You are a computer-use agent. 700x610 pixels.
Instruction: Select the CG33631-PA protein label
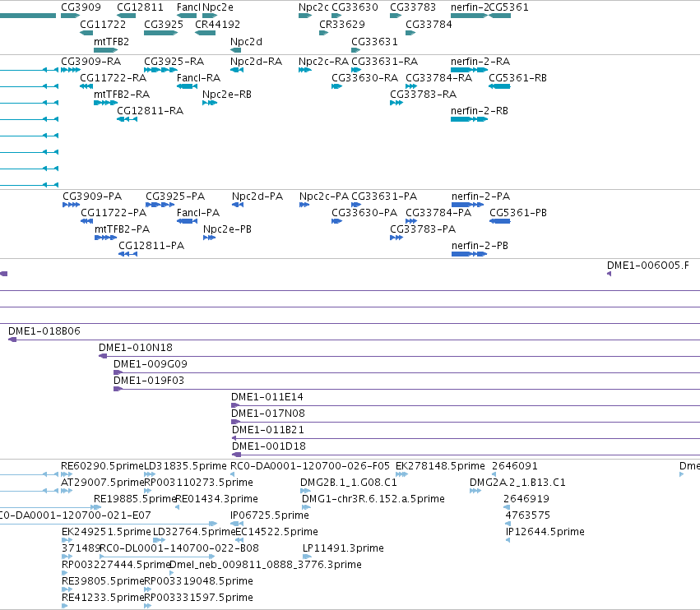[x=384, y=196]
